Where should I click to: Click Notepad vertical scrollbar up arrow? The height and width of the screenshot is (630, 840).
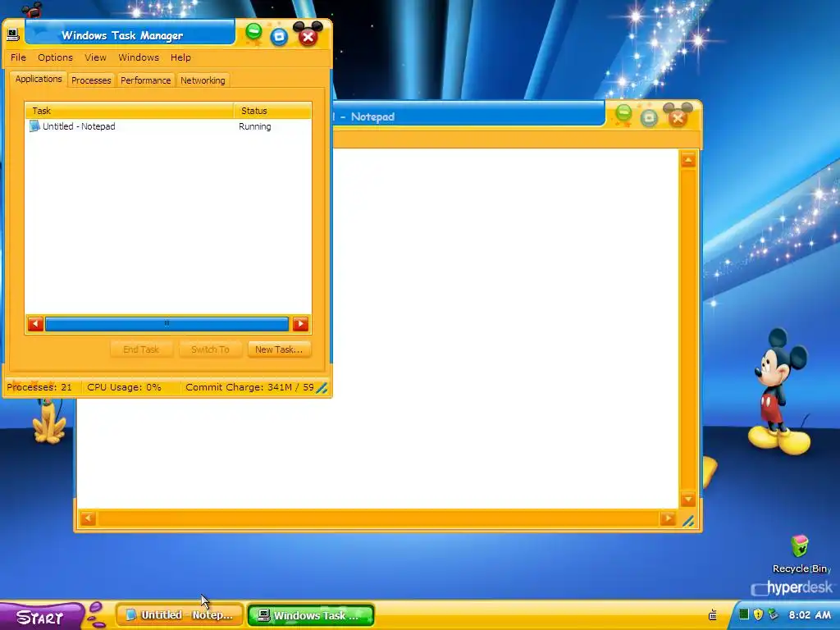(688, 160)
